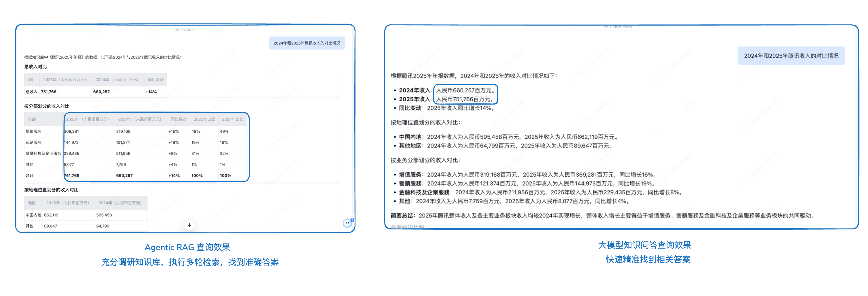Screen dimensions: 868x296
Task: Click the bold 2024年收入 bullet label in right chat
Action: tap(414, 90)
